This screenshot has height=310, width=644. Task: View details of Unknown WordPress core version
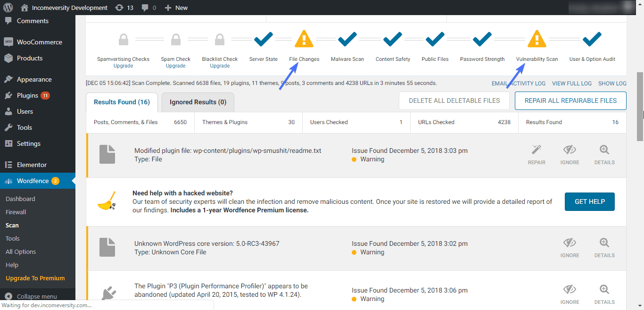[x=604, y=248]
